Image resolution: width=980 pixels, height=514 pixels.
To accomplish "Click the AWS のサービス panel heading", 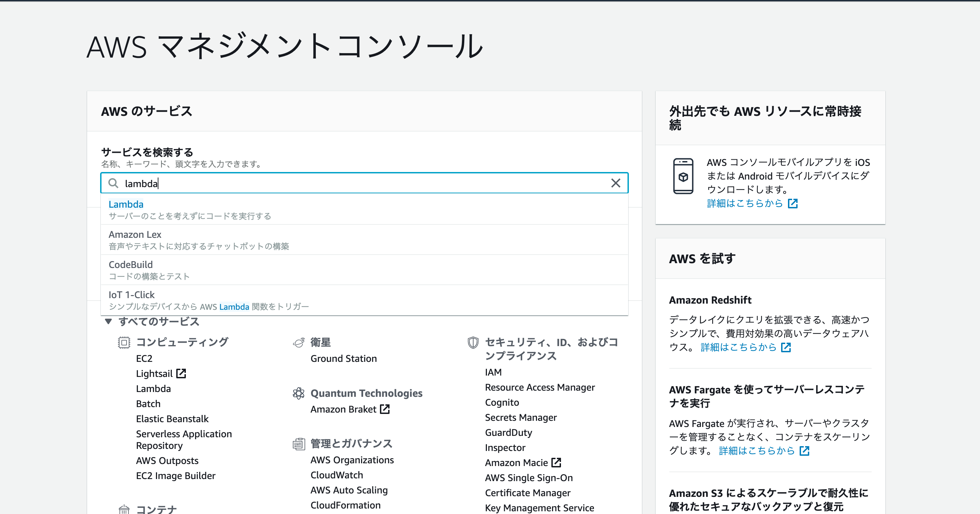I will pyautogui.click(x=146, y=111).
